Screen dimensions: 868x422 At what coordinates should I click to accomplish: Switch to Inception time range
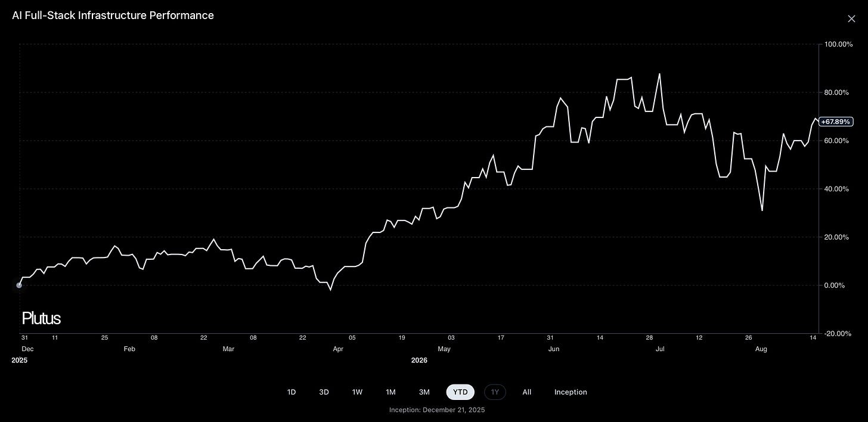point(571,392)
